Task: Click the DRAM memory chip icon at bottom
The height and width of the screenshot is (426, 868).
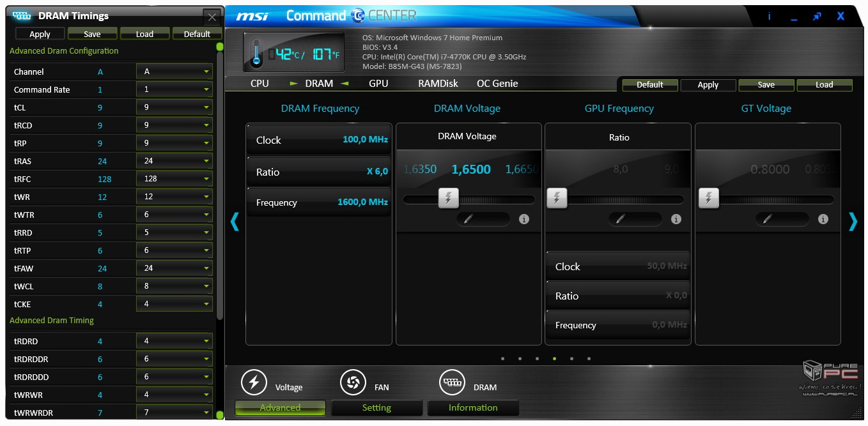Action: [453, 383]
